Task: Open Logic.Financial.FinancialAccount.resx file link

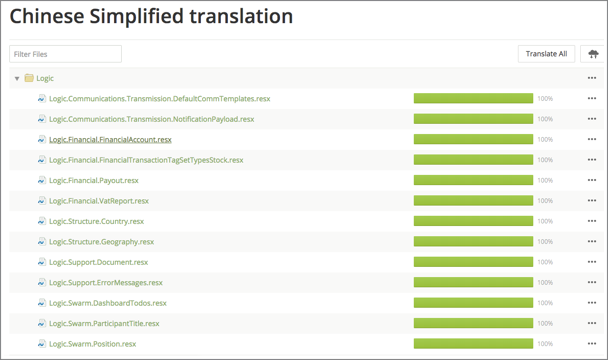Action: [x=110, y=140]
